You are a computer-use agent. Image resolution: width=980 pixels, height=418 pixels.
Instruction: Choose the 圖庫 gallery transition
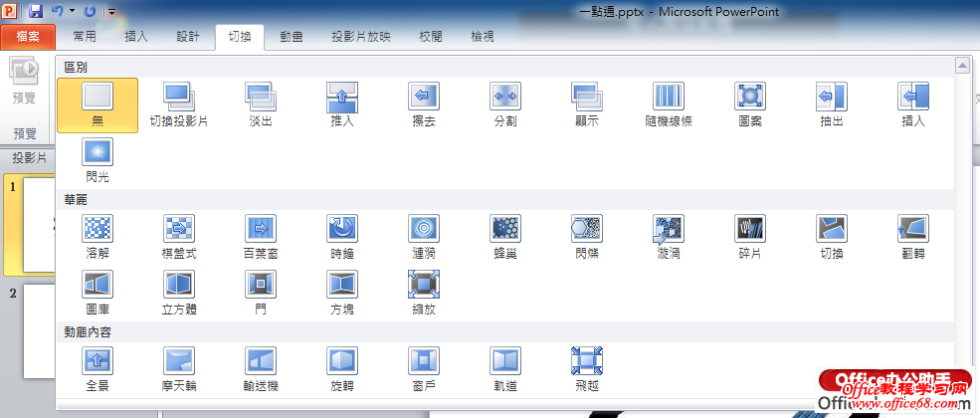click(98, 293)
